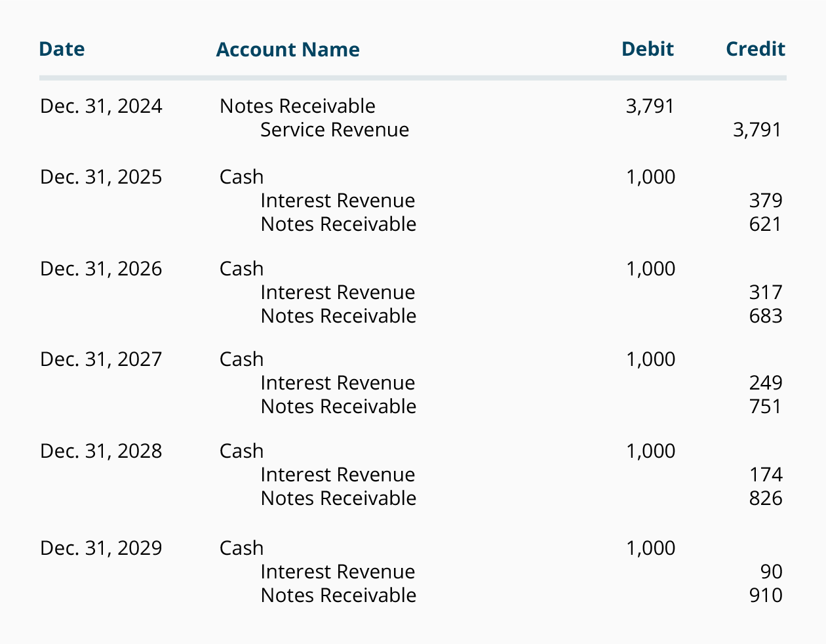Click the Account Name column header
826x644 pixels.
pyautogui.click(x=288, y=50)
